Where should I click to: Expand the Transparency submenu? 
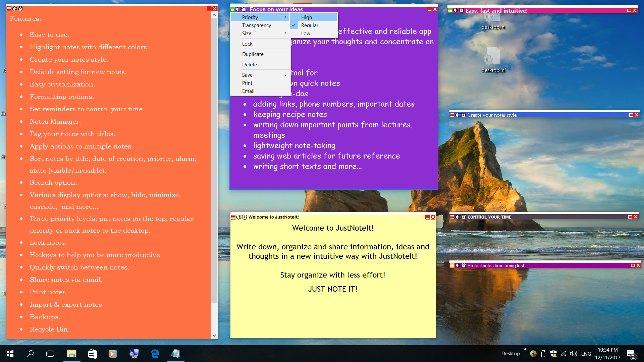[x=256, y=25]
